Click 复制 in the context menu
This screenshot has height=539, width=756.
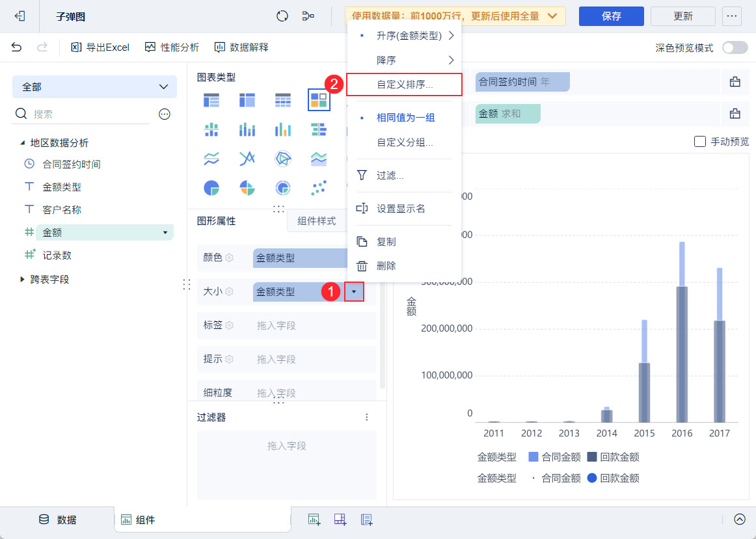tap(404, 242)
